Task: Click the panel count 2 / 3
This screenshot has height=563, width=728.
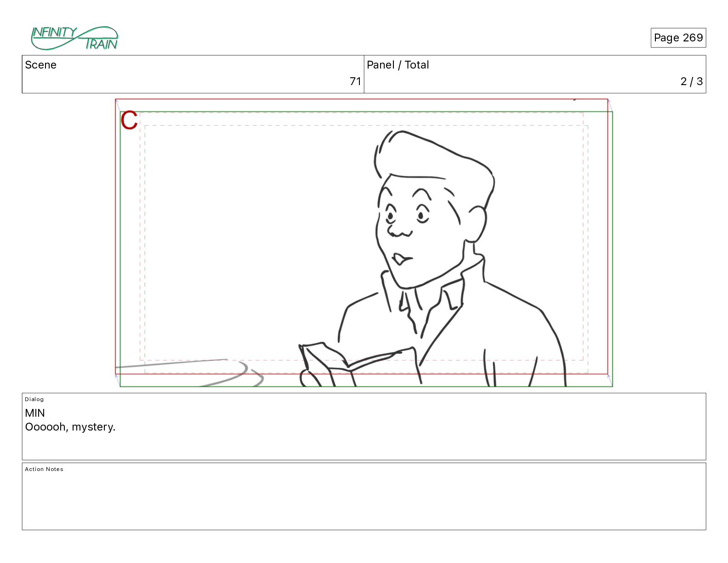Action: coord(691,81)
